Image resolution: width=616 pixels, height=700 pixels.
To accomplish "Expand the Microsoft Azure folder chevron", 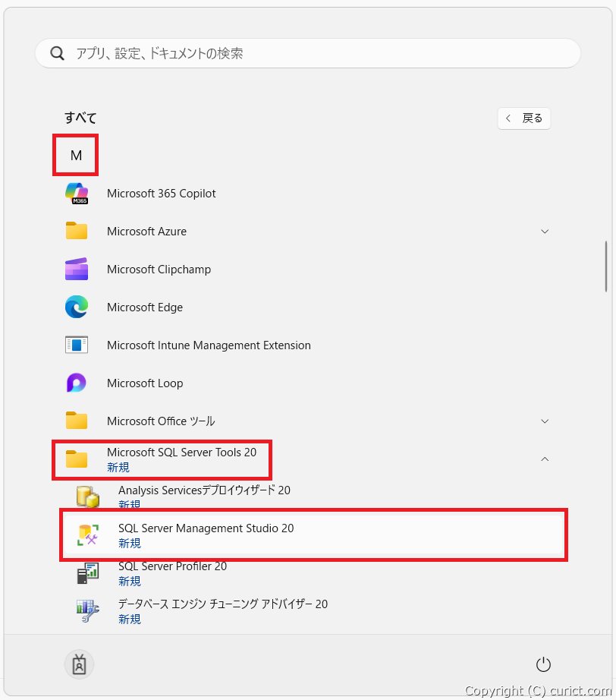I will pos(545,232).
